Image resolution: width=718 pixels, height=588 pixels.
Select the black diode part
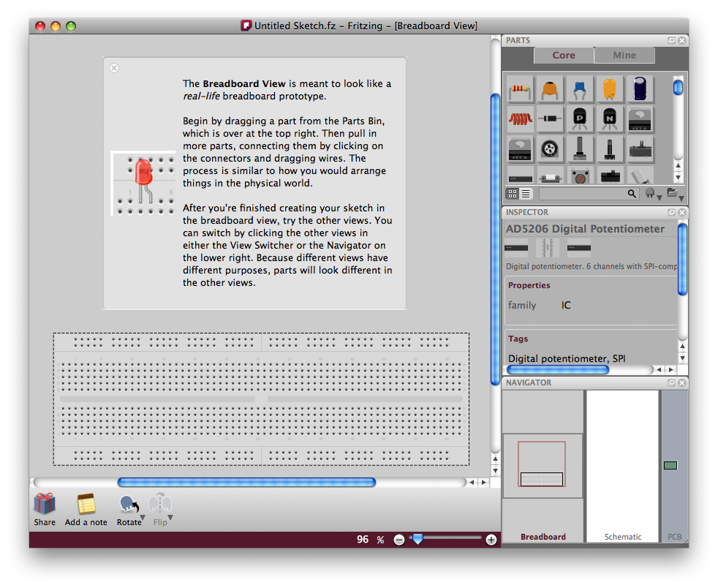[x=550, y=119]
